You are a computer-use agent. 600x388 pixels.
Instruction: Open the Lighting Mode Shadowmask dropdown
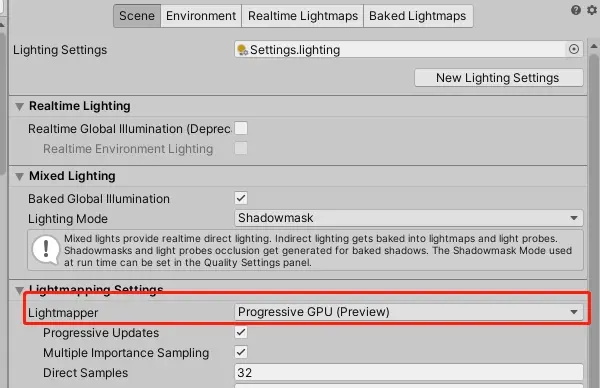(x=409, y=218)
